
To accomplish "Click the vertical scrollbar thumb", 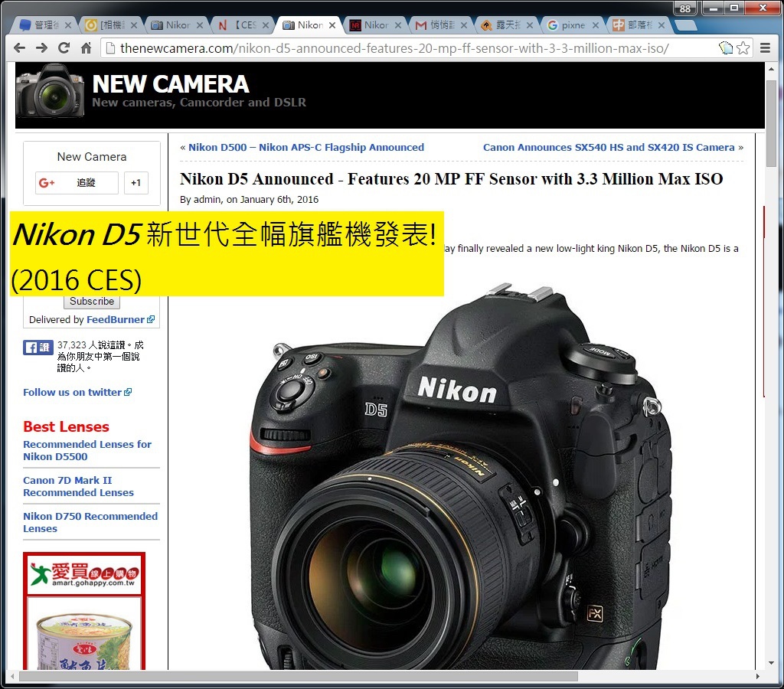I will 771,122.
